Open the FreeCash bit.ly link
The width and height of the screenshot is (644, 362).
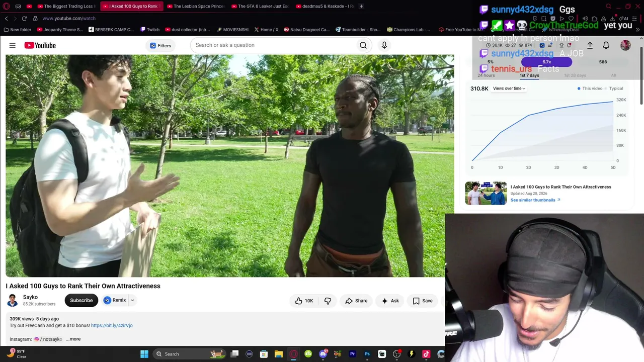tap(112, 325)
